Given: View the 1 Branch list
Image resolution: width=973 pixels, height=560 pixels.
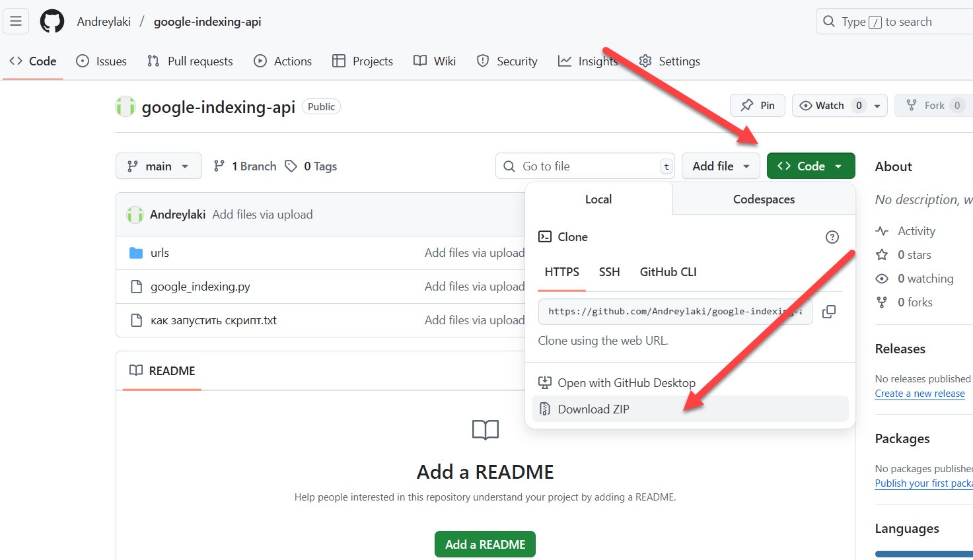Looking at the screenshot, I should (x=245, y=166).
